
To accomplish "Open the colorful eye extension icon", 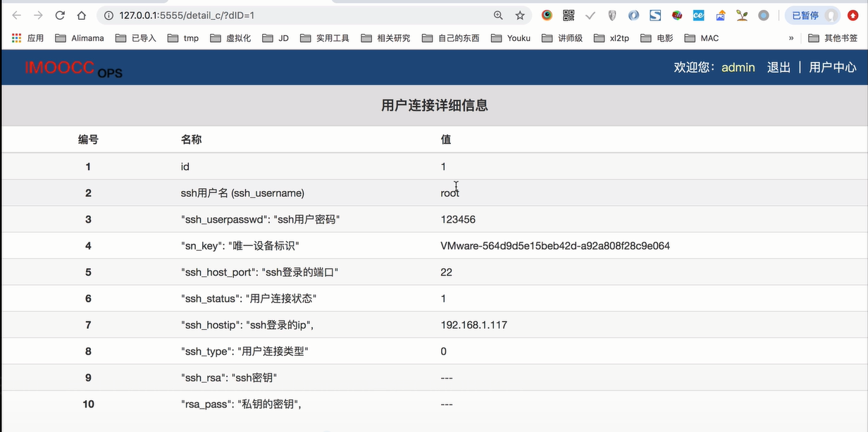I will point(547,15).
